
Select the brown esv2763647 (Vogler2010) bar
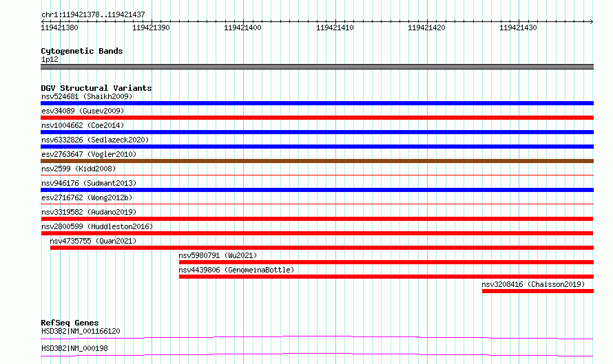click(317, 161)
